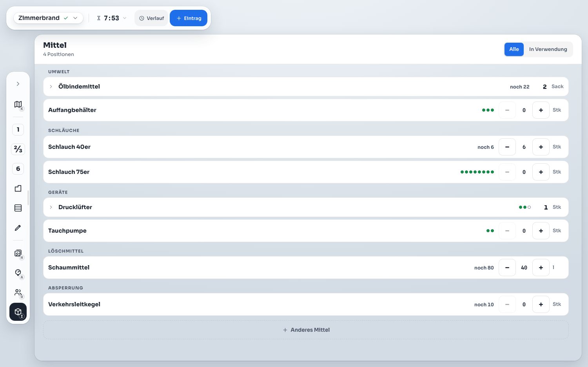The width and height of the screenshot is (588, 367).
Task: Open the people icon in sidebar
Action: (18, 292)
